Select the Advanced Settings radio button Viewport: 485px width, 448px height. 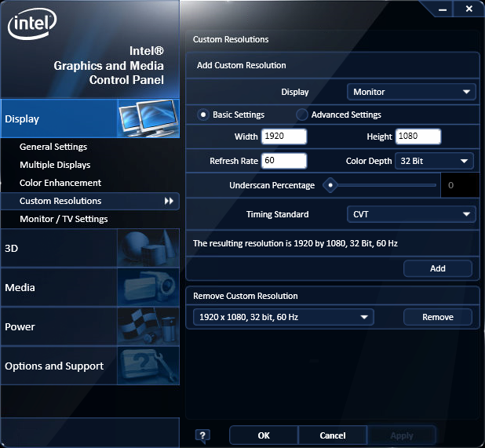click(x=302, y=115)
